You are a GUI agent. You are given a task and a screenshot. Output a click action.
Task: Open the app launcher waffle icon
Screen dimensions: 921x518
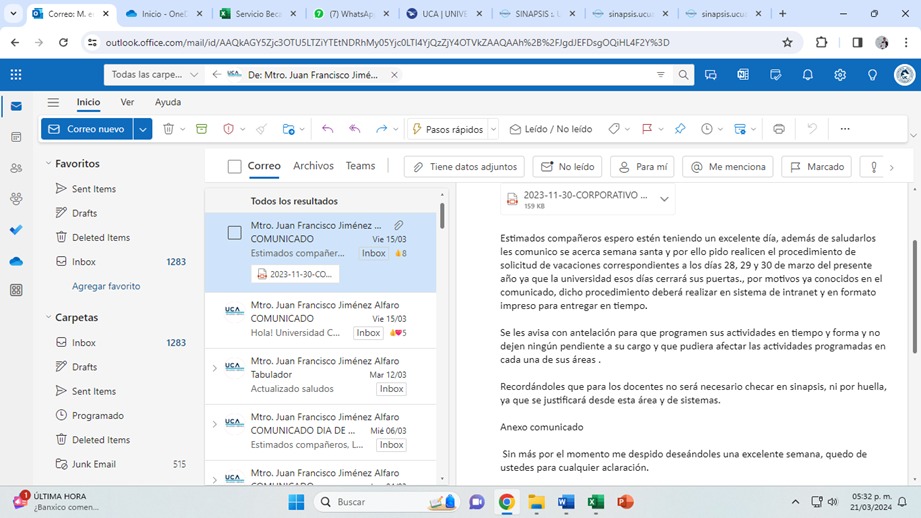16,75
